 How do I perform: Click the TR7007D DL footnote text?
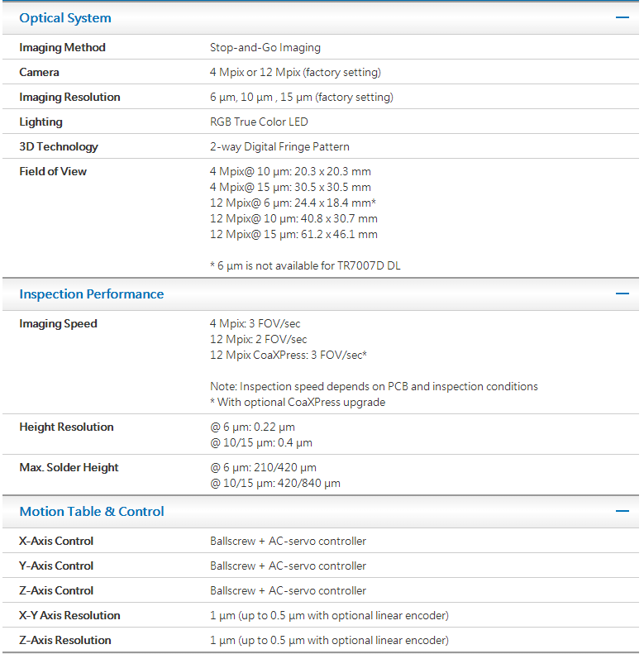[305, 266]
